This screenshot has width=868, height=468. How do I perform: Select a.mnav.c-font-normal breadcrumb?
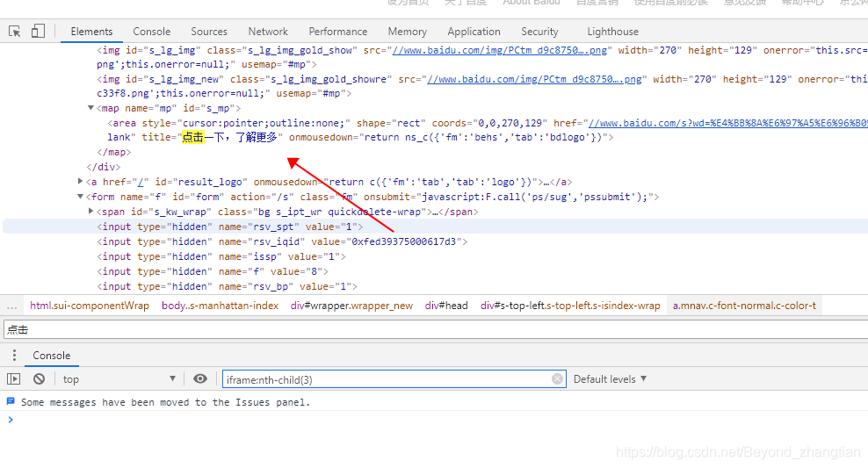click(744, 306)
